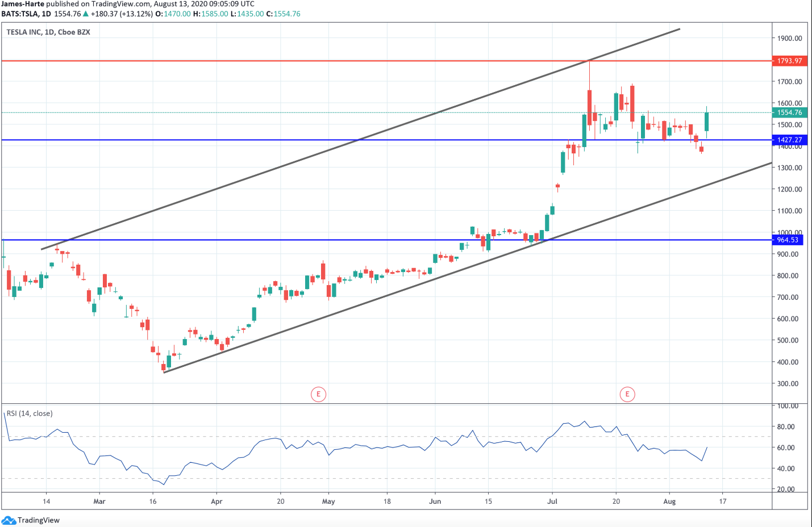Image resolution: width=812 pixels, height=527 pixels.
Task: Select the RSI (14, close) indicator label
Action: (x=30, y=413)
